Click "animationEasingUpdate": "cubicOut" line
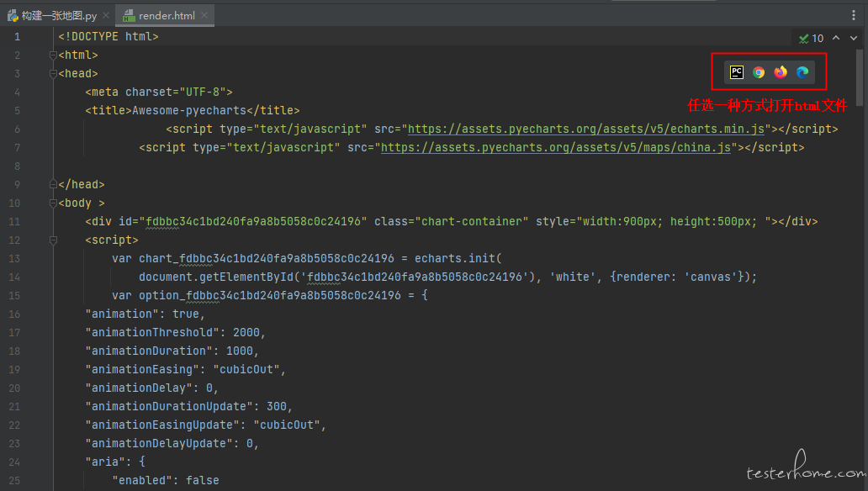 206,425
